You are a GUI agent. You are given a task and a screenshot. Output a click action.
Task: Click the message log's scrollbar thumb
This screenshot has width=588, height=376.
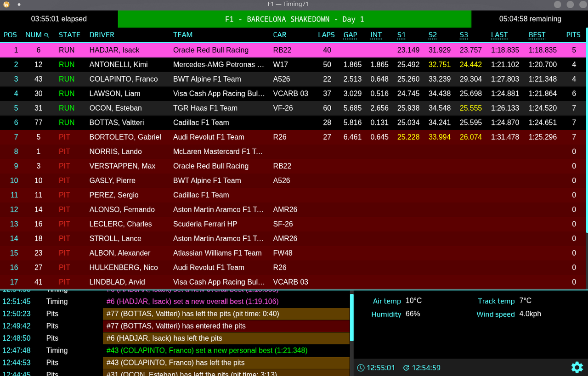[352, 318]
